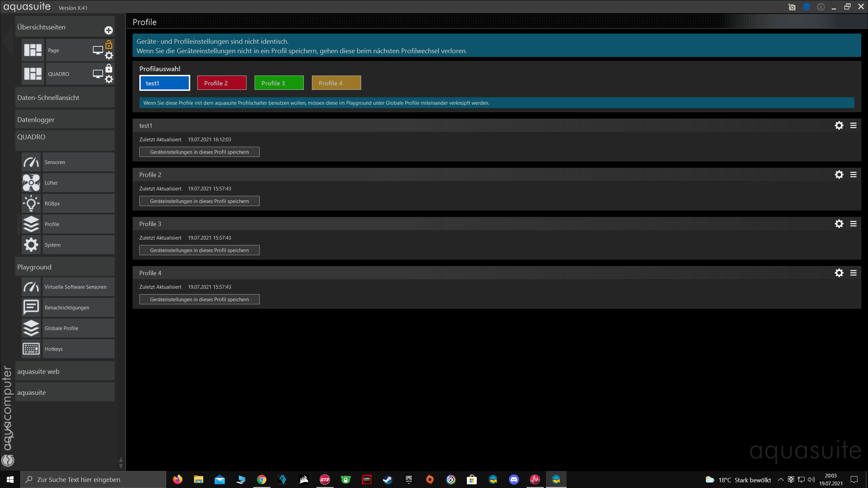
Task: Open Hotkeys keyboard icon in Playground
Action: [x=31, y=349]
